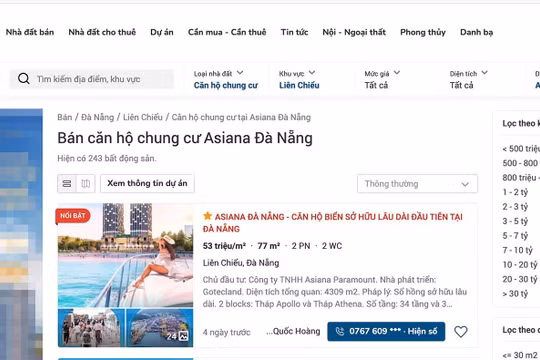Open the crowd thumbnail on listing
The height and width of the screenshot is (360, 540).
tap(91, 328)
